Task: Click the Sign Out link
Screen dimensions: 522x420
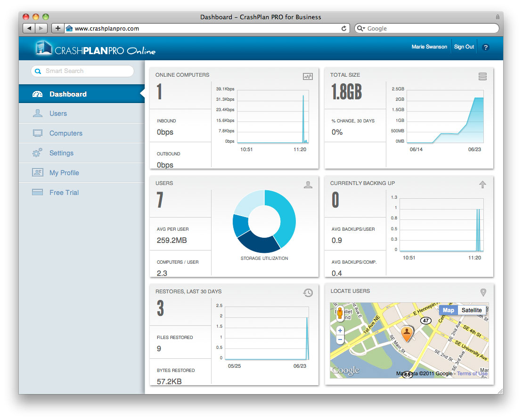Action: 464,47
